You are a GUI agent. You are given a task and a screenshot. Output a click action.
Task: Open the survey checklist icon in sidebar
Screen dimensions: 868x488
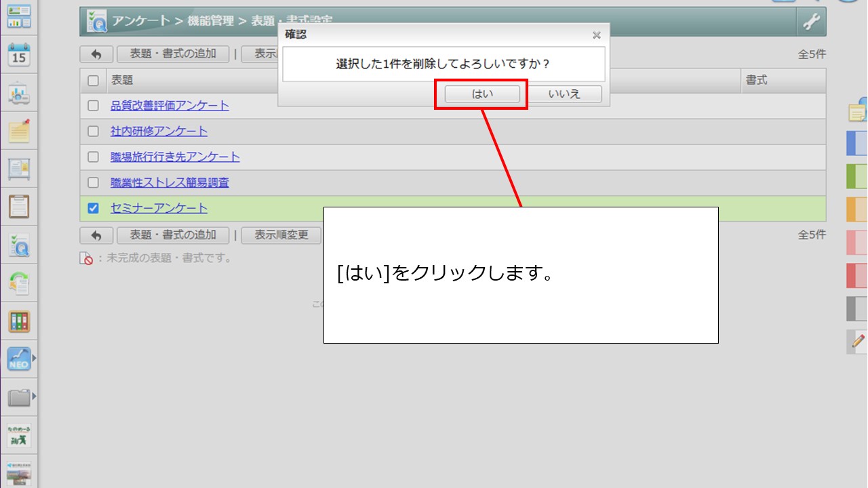(19, 245)
